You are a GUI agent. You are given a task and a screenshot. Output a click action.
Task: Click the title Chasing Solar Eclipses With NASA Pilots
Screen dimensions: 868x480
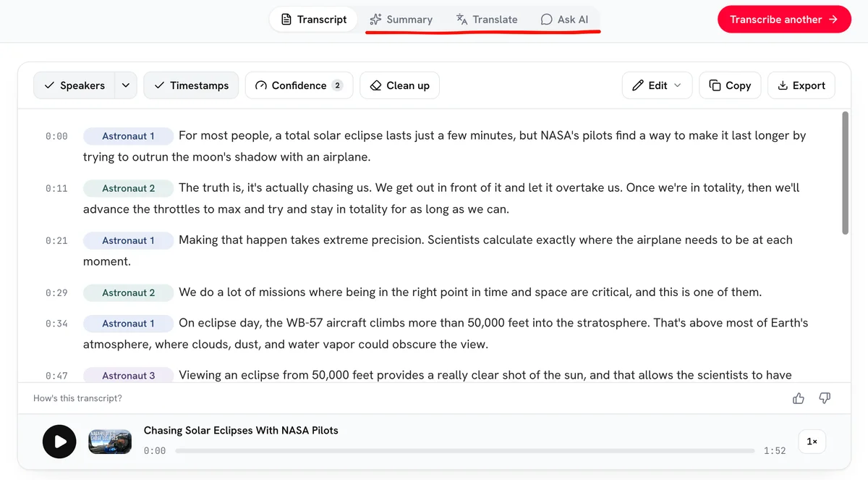click(x=241, y=430)
